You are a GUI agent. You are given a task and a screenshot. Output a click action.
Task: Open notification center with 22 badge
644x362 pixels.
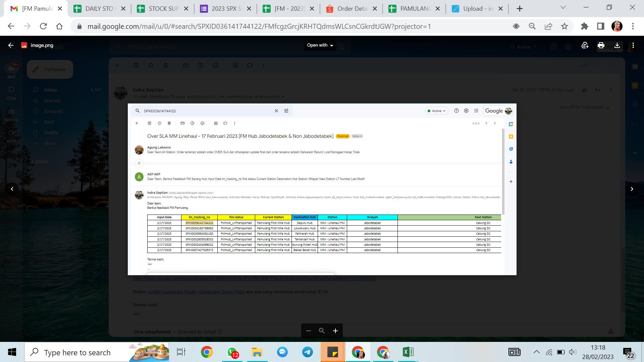[x=628, y=353]
